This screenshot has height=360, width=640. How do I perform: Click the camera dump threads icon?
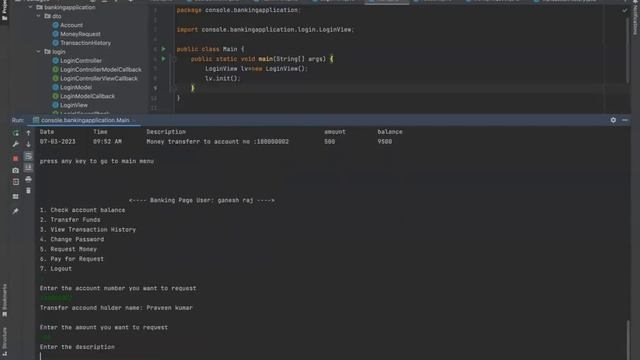(16, 170)
